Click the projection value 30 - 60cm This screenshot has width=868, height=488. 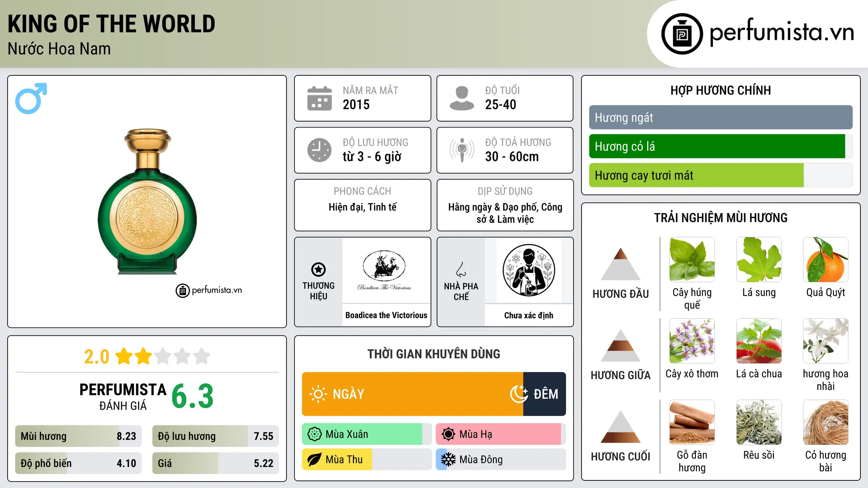point(512,157)
